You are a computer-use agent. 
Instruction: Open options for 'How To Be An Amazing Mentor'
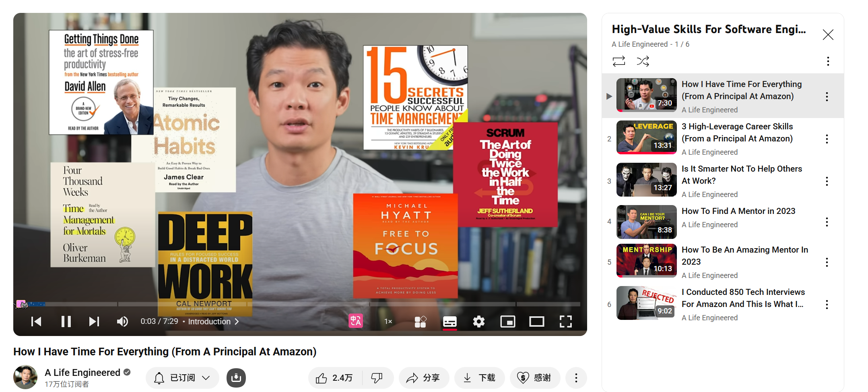[827, 262]
